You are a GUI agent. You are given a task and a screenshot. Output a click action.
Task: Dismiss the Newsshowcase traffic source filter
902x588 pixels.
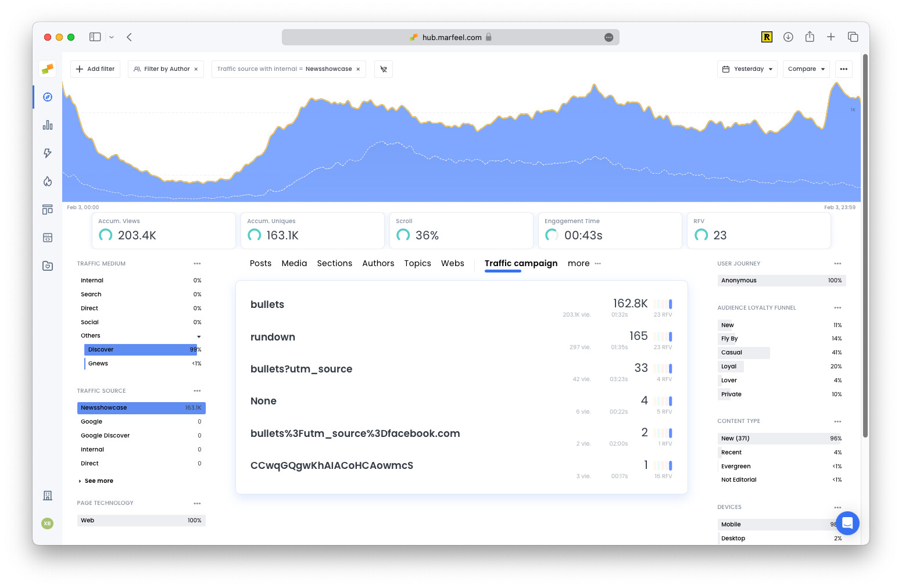click(359, 69)
